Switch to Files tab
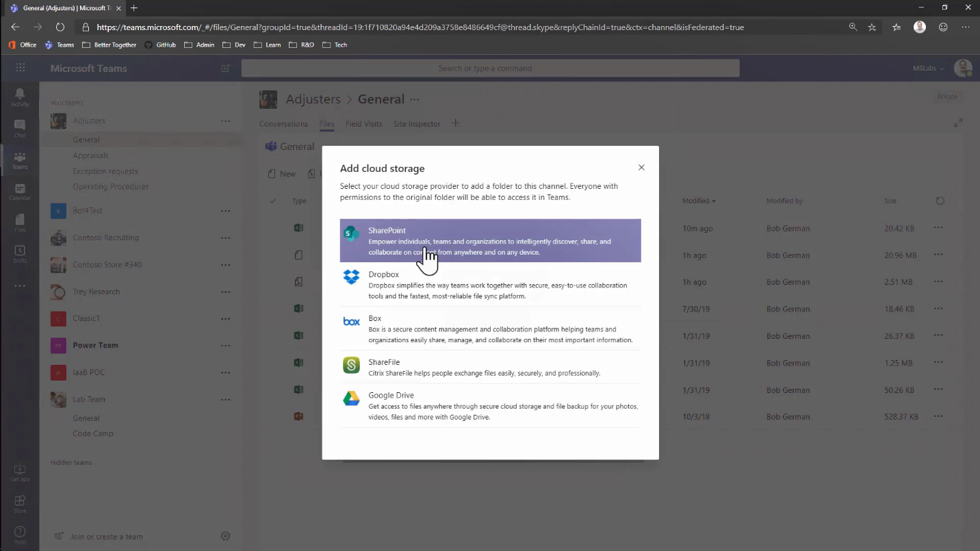The width and height of the screenshot is (980, 551). [x=326, y=124]
